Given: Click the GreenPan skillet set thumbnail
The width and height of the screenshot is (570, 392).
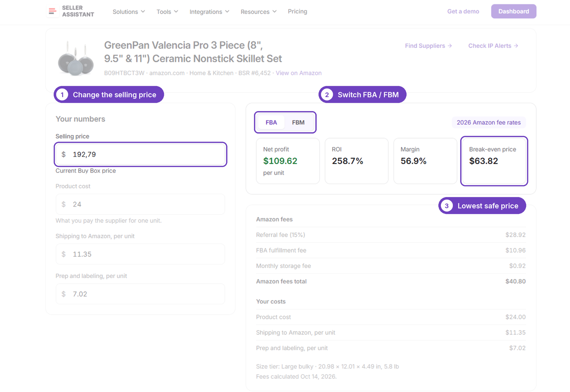Looking at the screenshot, I should pyautogui.click(x=76, y=58).
